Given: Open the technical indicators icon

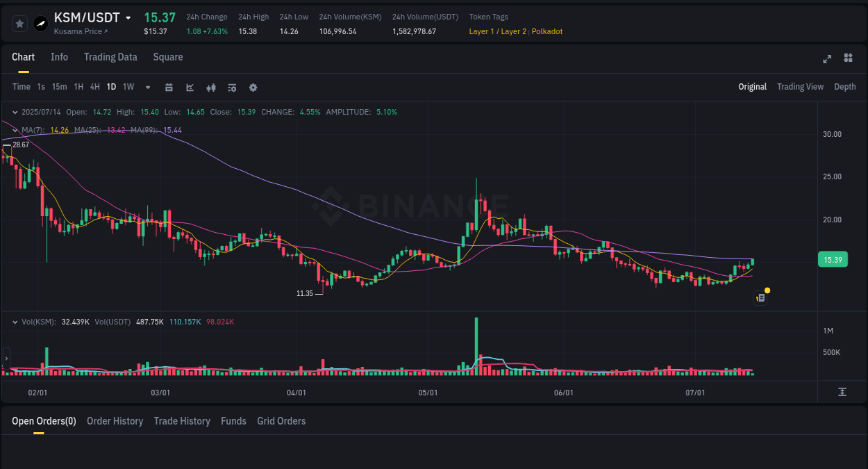Looking at the screenshot, I should tap(231, 87).
